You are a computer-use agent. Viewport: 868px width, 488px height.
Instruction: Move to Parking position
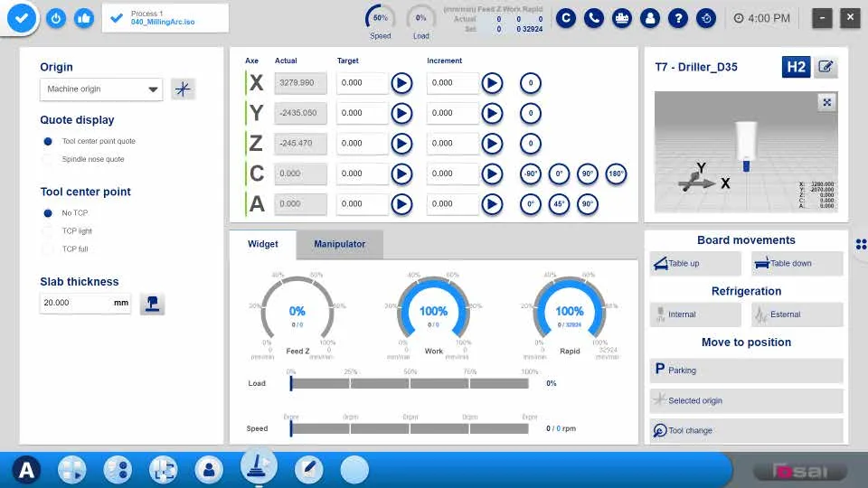pyautogui.click(x=746, y=371)
